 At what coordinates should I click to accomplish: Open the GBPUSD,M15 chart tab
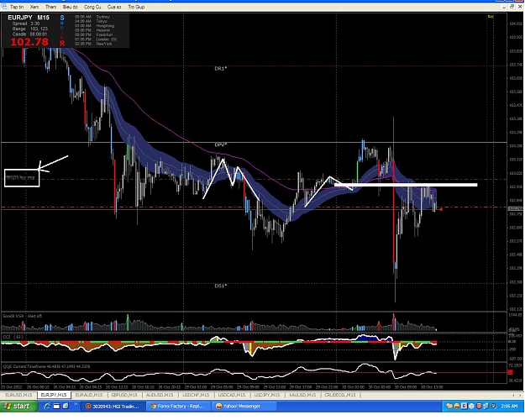point(124,395)
